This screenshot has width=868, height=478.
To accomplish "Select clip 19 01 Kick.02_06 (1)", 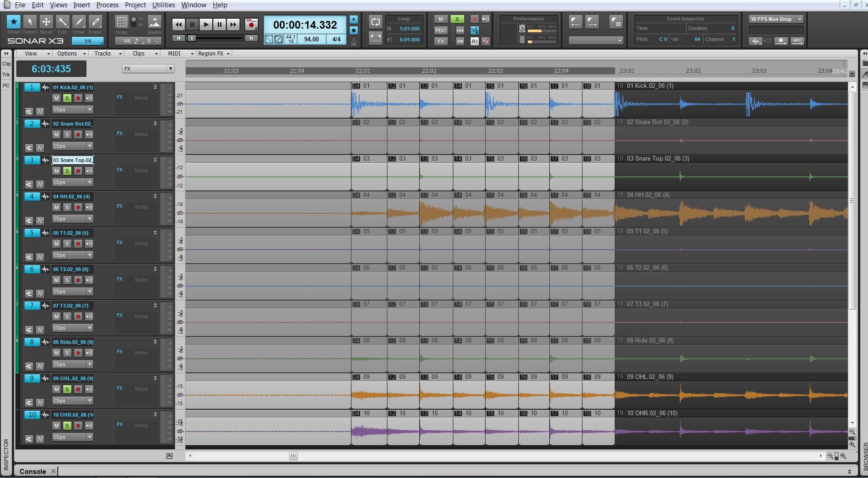I will [x=731, y=100].
